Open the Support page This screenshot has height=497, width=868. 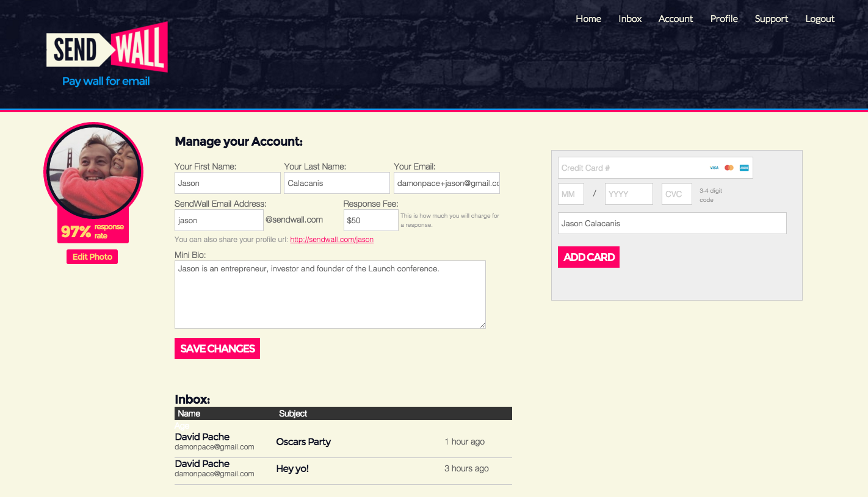[x=772, y=19]
